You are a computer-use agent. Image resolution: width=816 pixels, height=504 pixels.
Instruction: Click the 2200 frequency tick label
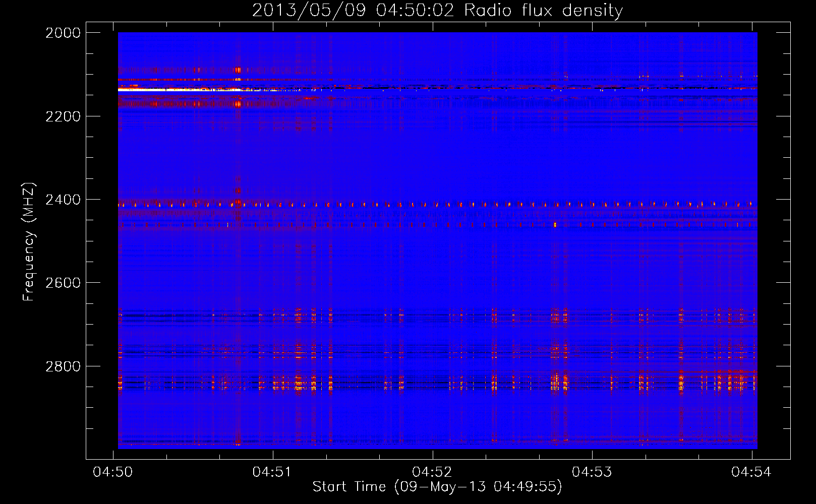63,116
